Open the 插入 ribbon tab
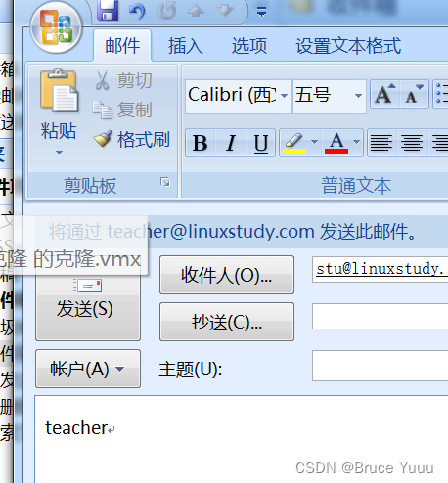 (185, 45)
